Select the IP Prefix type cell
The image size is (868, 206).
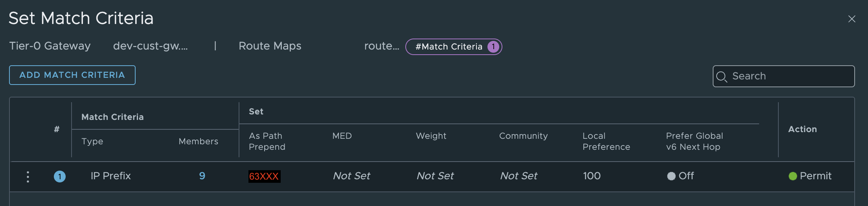(110, 176)
